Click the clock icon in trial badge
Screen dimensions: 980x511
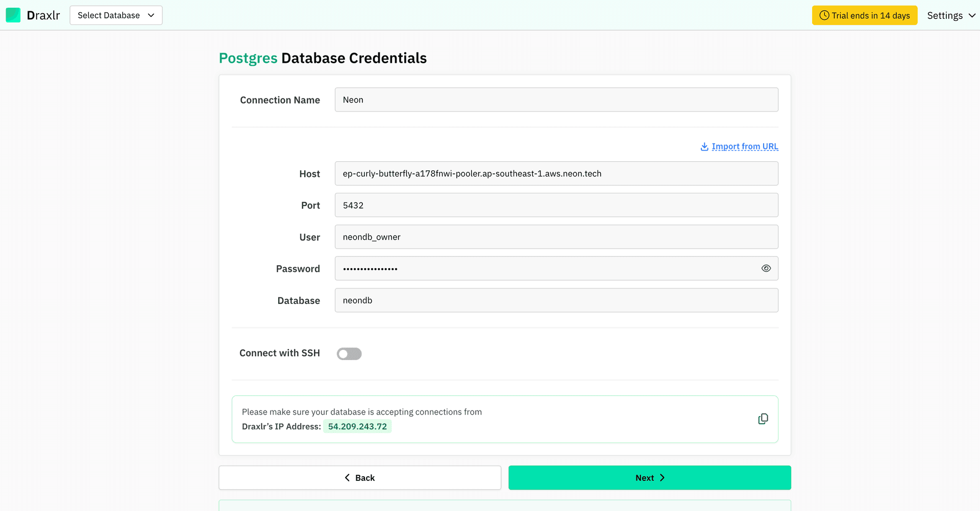(824, 15)
